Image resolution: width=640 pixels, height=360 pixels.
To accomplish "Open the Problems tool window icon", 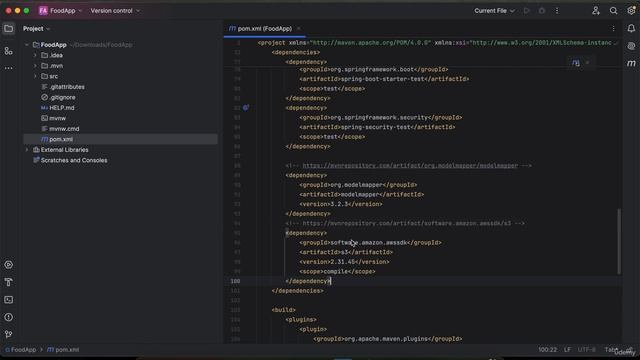I will point(9,317).
